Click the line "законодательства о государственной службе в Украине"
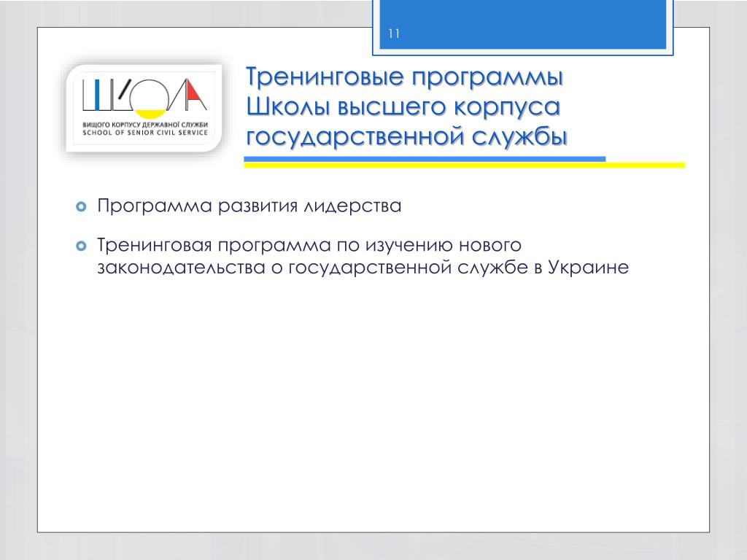The height and width of the screenshot is (560, 747). coord(363,267)
